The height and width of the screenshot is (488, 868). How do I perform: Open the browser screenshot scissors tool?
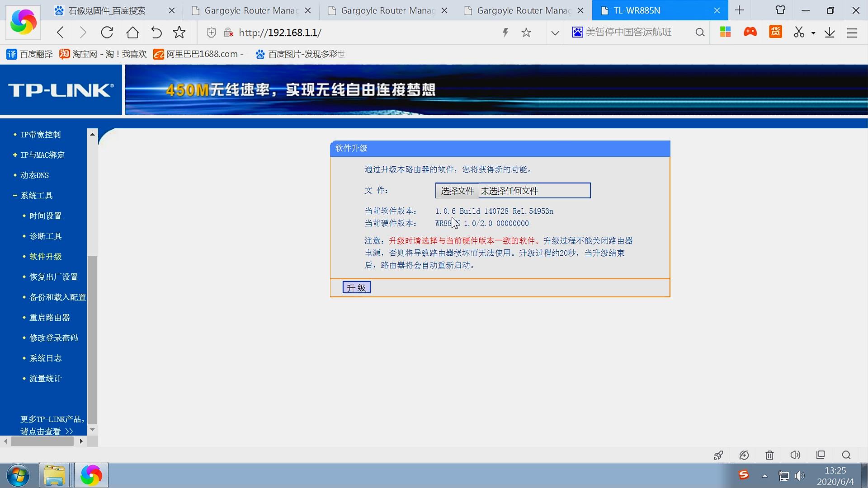(x=799, y=33)
